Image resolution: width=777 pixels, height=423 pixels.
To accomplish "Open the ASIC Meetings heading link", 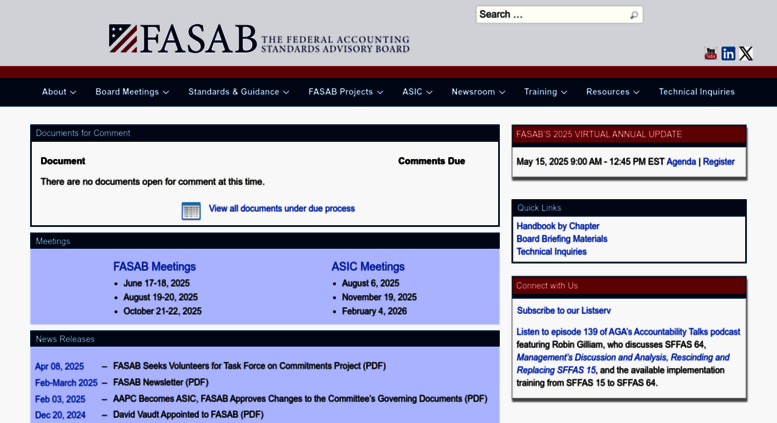I will click(x=368, y=266).
